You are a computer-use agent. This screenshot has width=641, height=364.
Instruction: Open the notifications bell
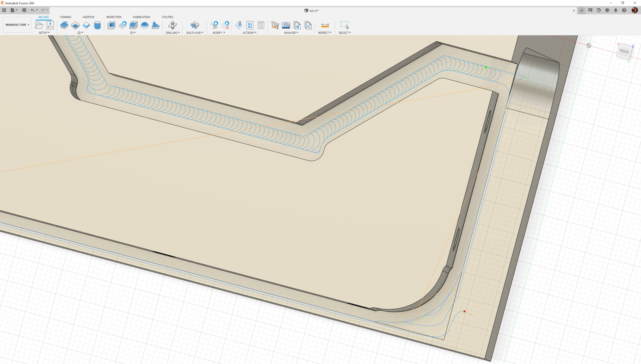click(x=615, y=10)
